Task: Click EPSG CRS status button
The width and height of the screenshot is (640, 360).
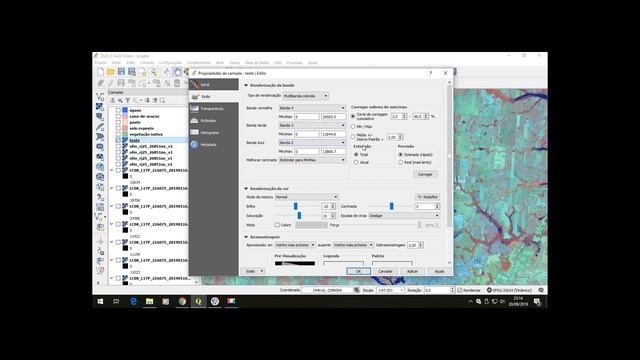Action: click(x=509, y=290)
